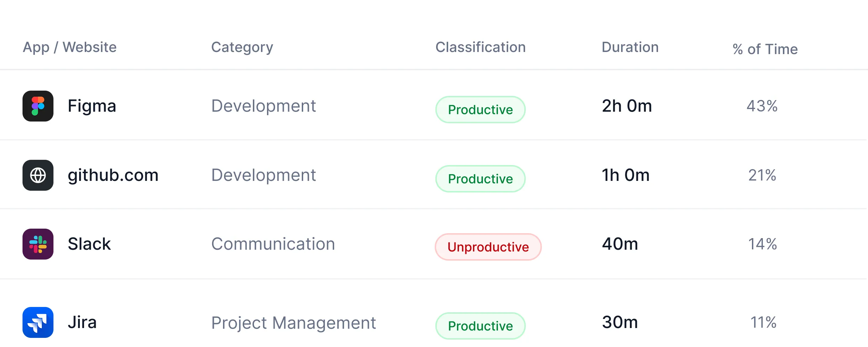
Task: Click the github.com globe icon
Action: click(38, 175)
